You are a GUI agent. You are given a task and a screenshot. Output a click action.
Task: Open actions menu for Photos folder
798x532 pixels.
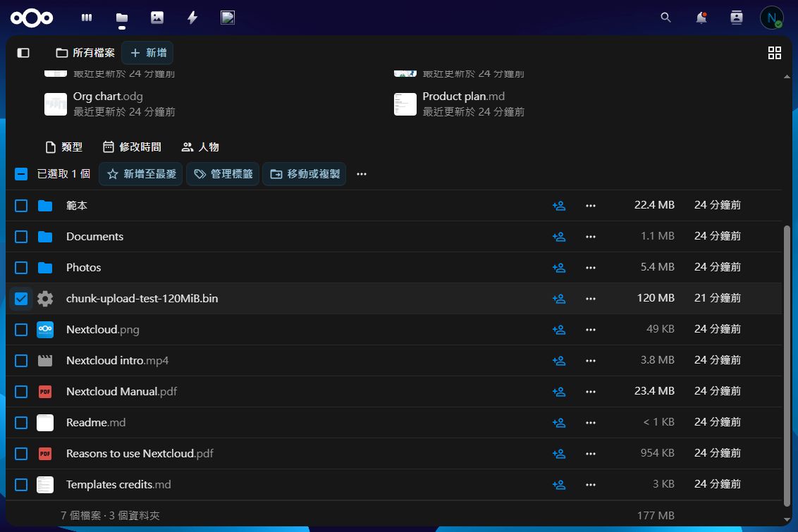[x=590, y=268]
